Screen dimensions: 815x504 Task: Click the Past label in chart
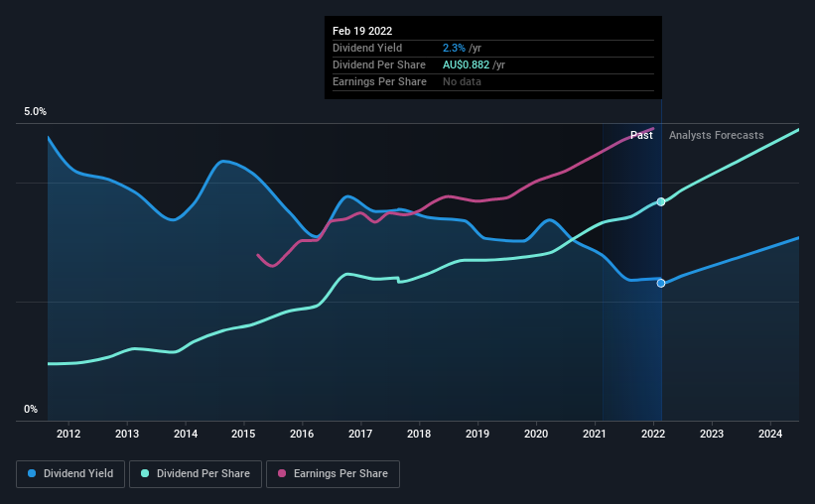(641, 135)
